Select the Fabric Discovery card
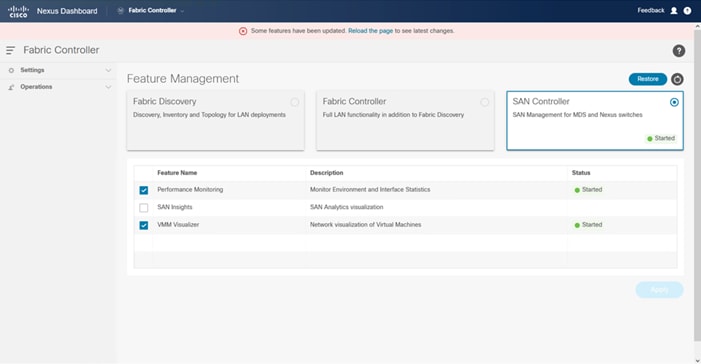701x364 pixels. [215, 121]
